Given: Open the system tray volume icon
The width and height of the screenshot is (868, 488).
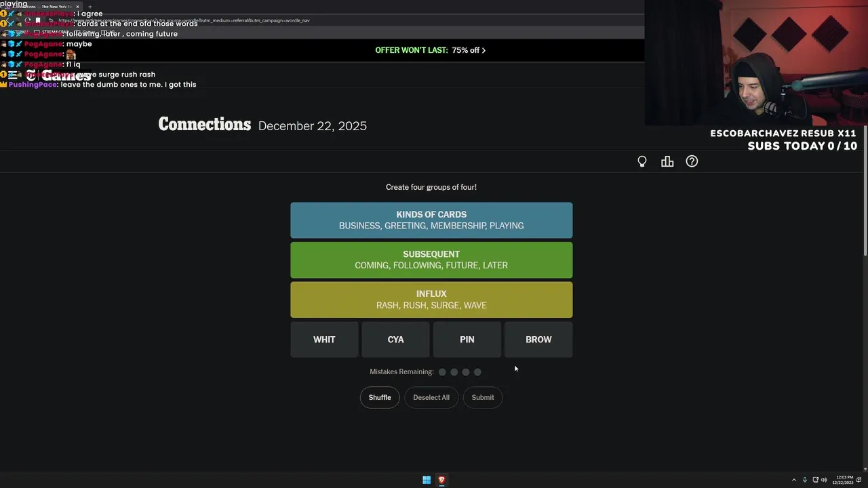Looking at the screenshot, I should coord(824,480).
